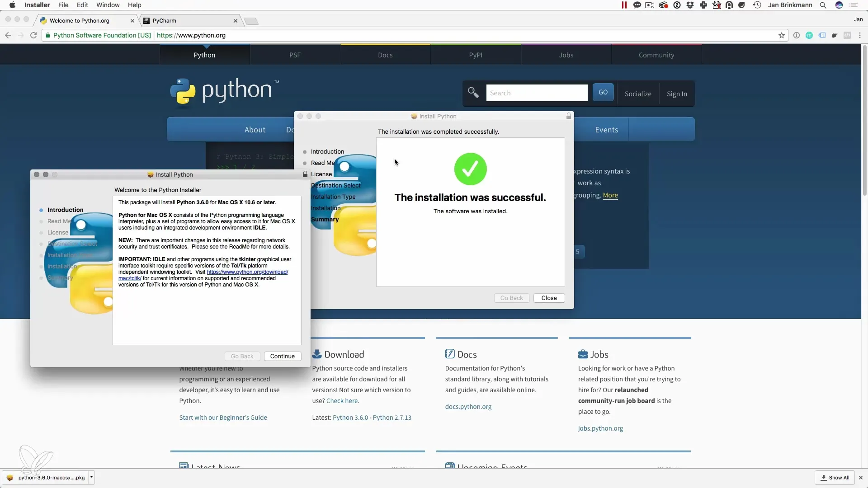Click the Spotlight search icon in menu bar
The height and width of the screenshot is (488, 868).
[x=823, y=5]
